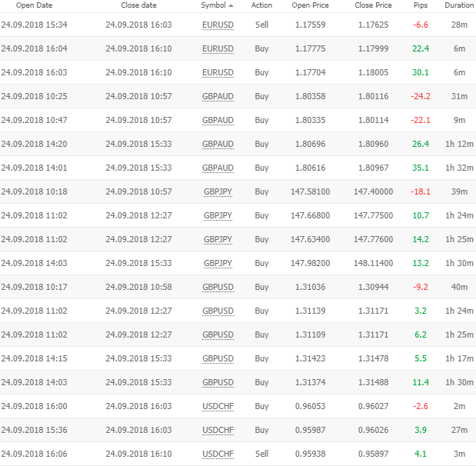Screen dimensions: 476x466
Task: Click open price 1.31036
Action: coord(310,287)
